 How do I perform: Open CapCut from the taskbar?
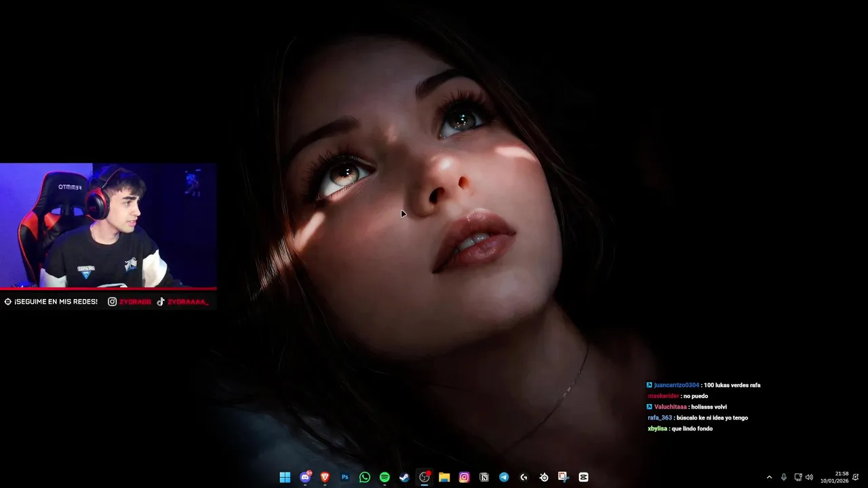[583, 477]
